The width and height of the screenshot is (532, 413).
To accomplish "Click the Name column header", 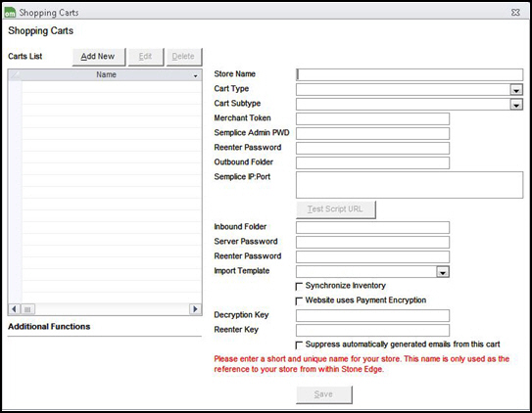I will coord(106,75).
